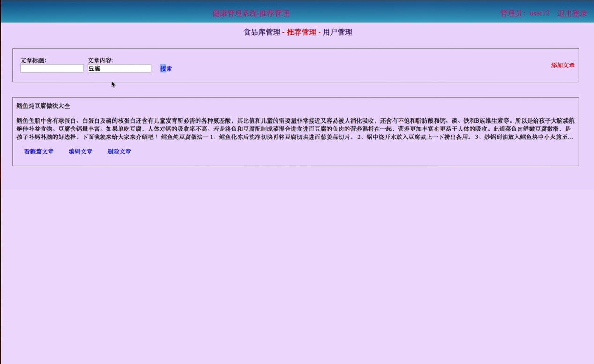The width and height of the screenshot is (594, 364).
Task: Click 编辑文章 to edit the article
Action: (81, 152)
